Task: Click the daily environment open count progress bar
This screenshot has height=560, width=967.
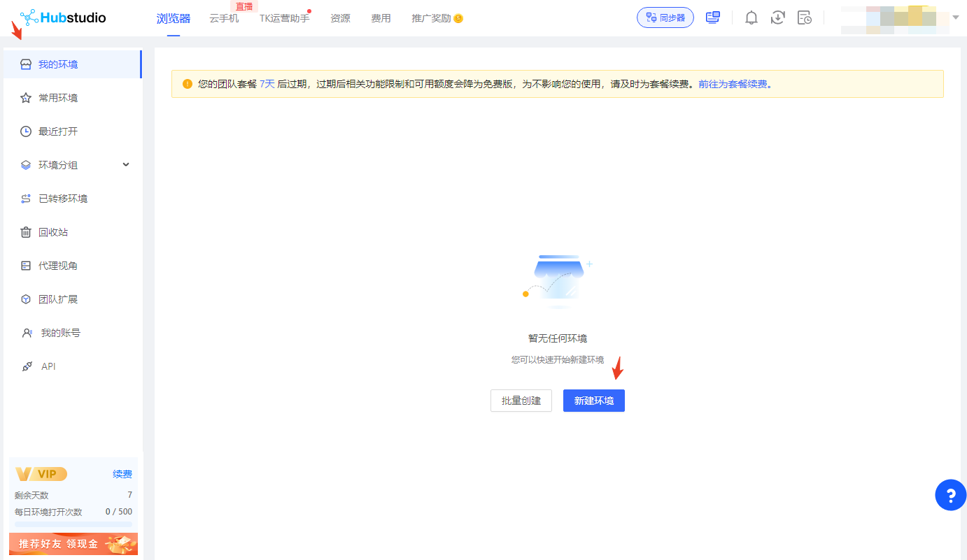Action: coord(73,524)
